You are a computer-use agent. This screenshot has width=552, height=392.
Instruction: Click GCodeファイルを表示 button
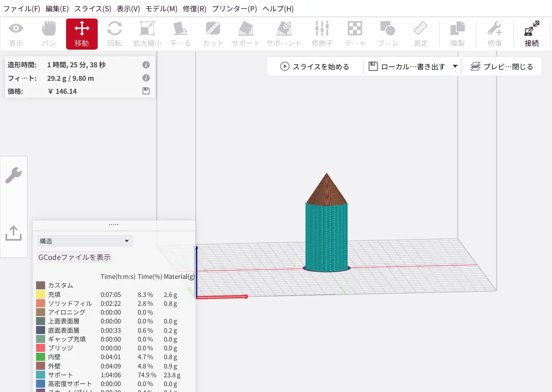click(75, 257)
